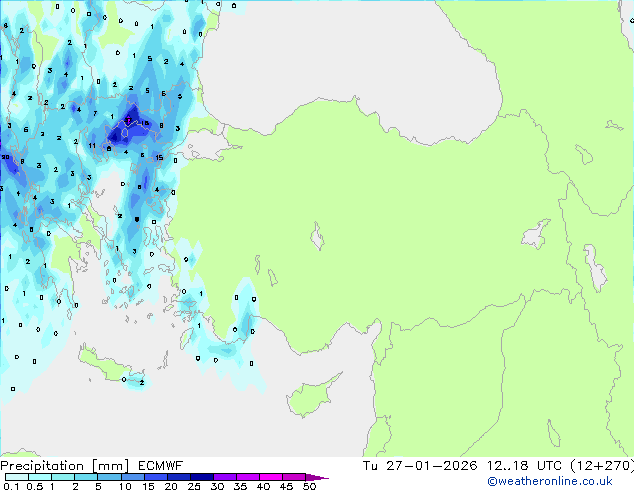This screenshot has height=490, width=634.
Task: Click the legend label '45'
Action: click(x=286, y=486)
